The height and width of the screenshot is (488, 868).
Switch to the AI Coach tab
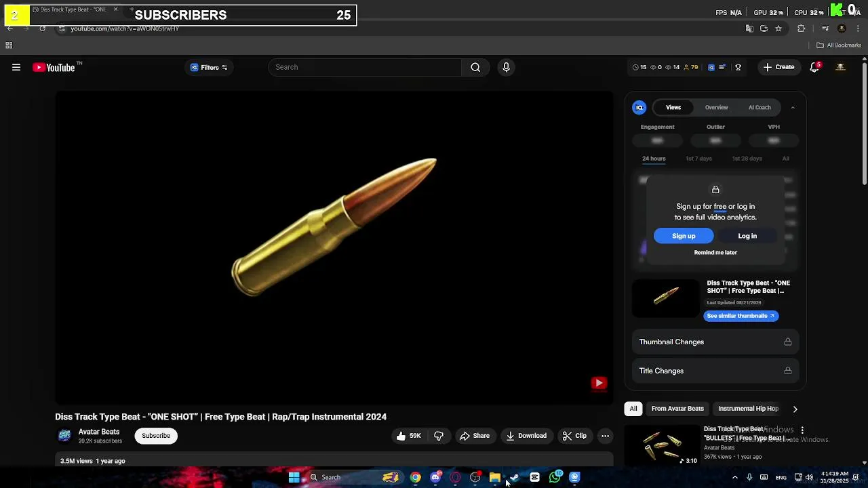(x=759, y=107)
